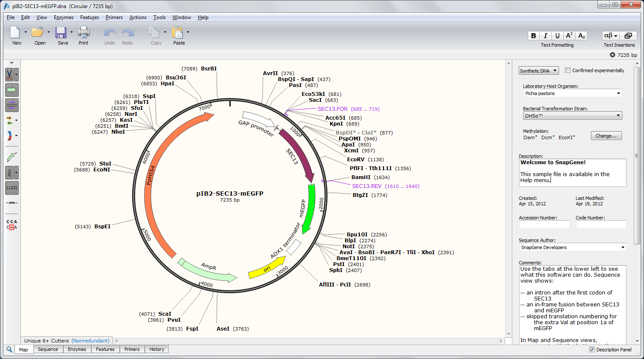The width and height of the screenshot is (644, 359).
Task: Click the CCA sequence match icon
Action: [x=12, y=224]
